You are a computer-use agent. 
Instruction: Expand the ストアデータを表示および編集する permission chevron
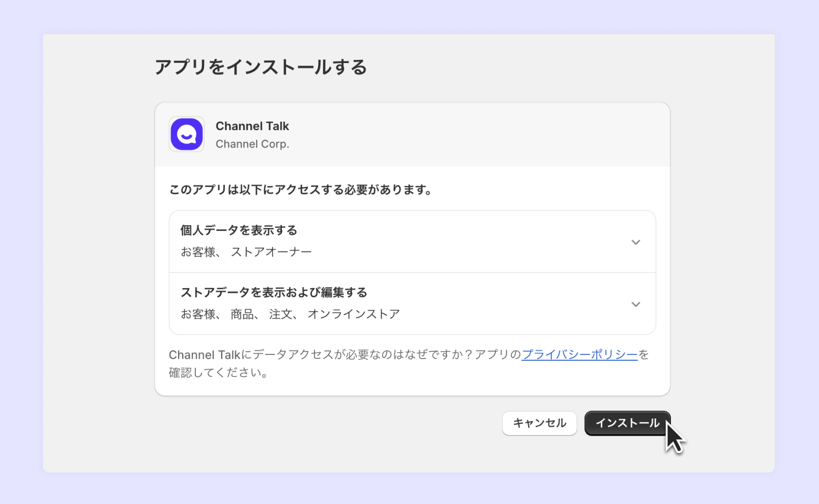click(x=636, y=304)
